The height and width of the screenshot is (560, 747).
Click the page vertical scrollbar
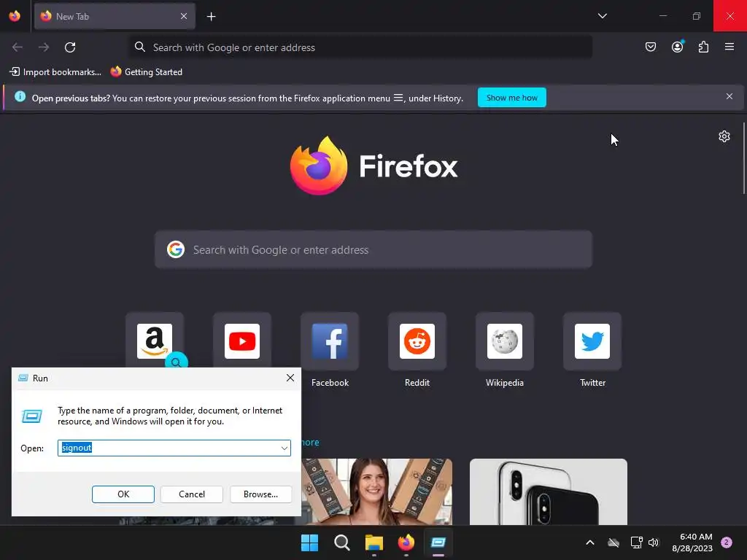click(x=743, y=158)
